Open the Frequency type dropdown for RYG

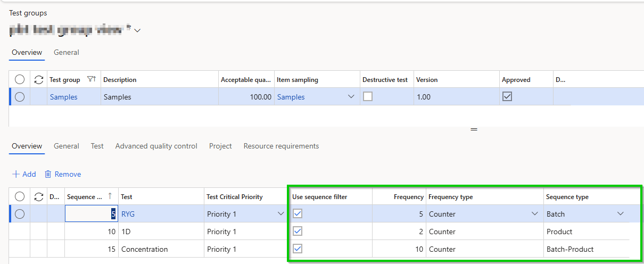click(535, 214)
